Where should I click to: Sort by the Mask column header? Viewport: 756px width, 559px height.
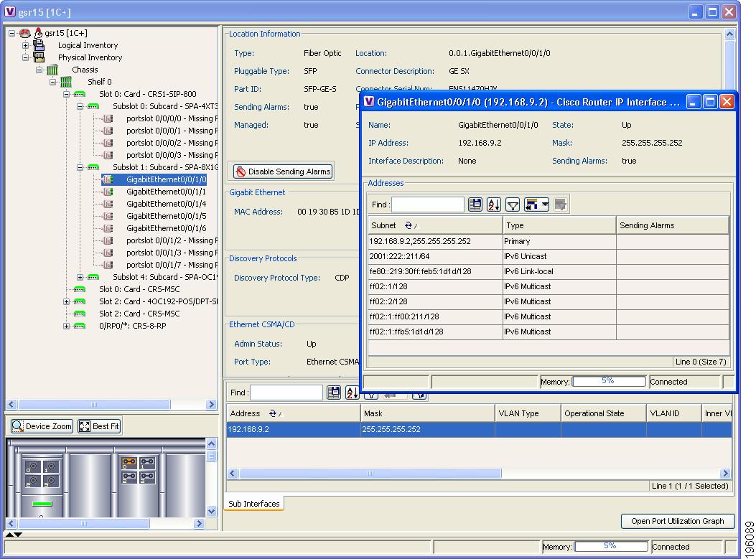[428, 413]
